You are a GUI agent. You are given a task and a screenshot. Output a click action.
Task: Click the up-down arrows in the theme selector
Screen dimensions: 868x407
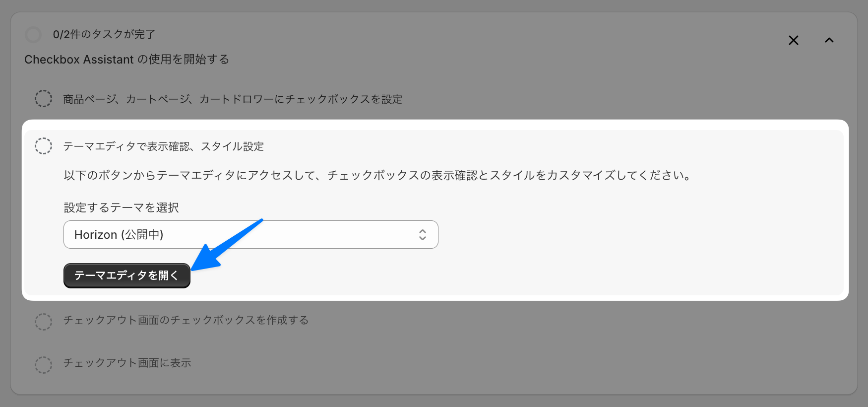423,235
